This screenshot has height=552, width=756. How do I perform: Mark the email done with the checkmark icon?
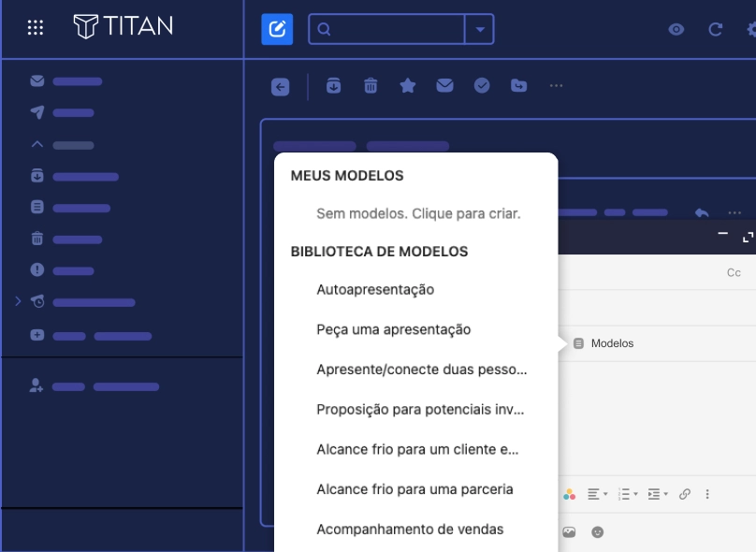[x=482, y=86]
